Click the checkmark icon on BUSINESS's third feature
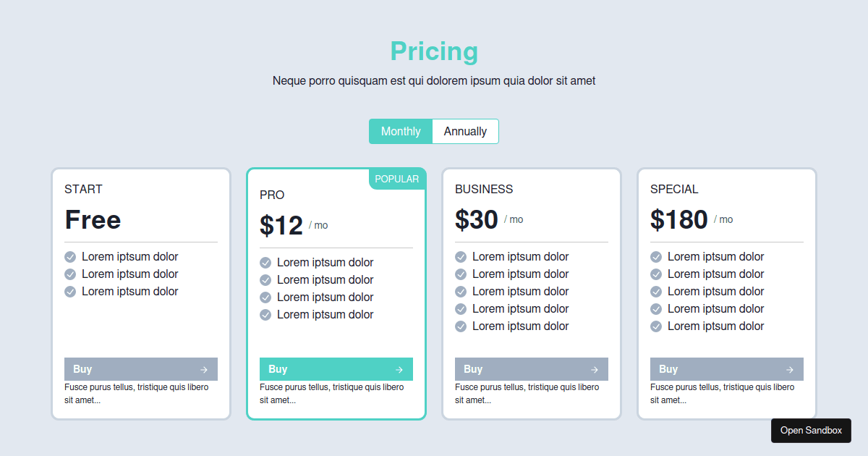Screen dimensions: 868x456 (461, 291)
